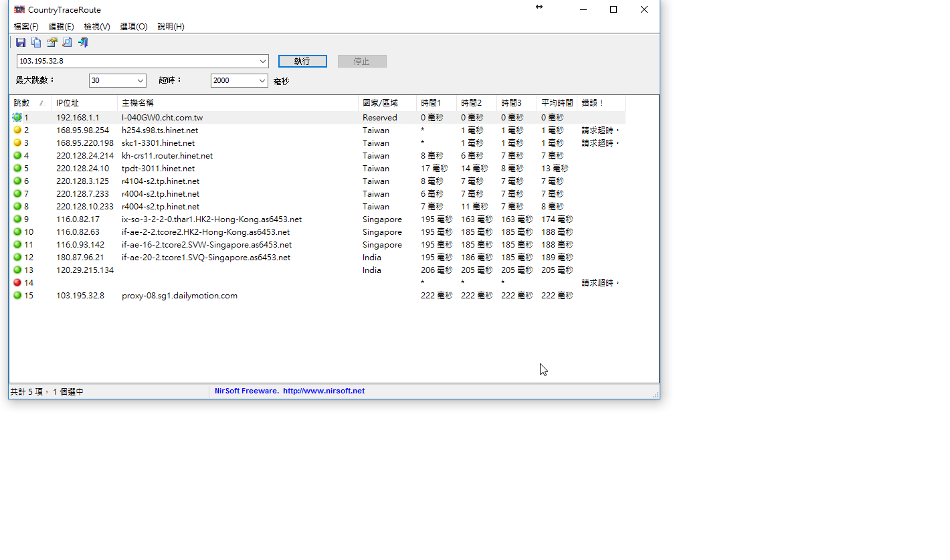Click the Reserved country cell

click(x=380, y=118)
